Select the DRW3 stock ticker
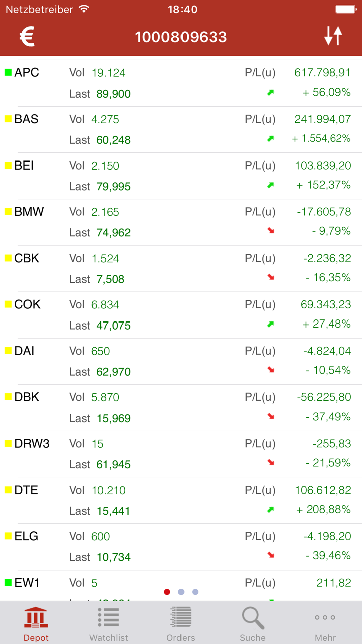 pos(32,444)
